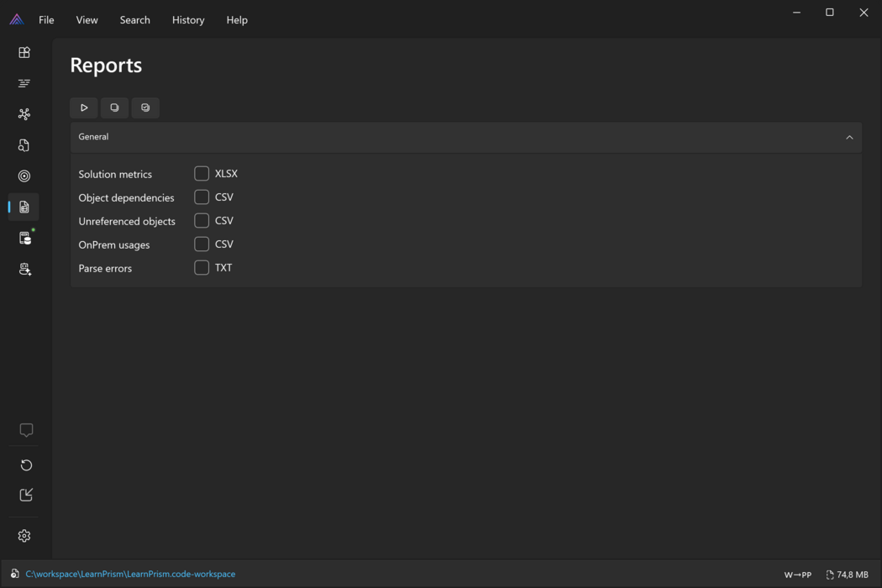Click the Parse errors label
The image size is (882, 588).
(x=105, y=269)
